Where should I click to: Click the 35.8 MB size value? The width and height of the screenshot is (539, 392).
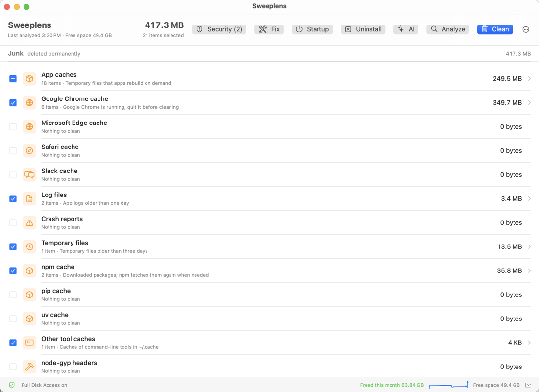pyautogui.click(x=510, y=270)
